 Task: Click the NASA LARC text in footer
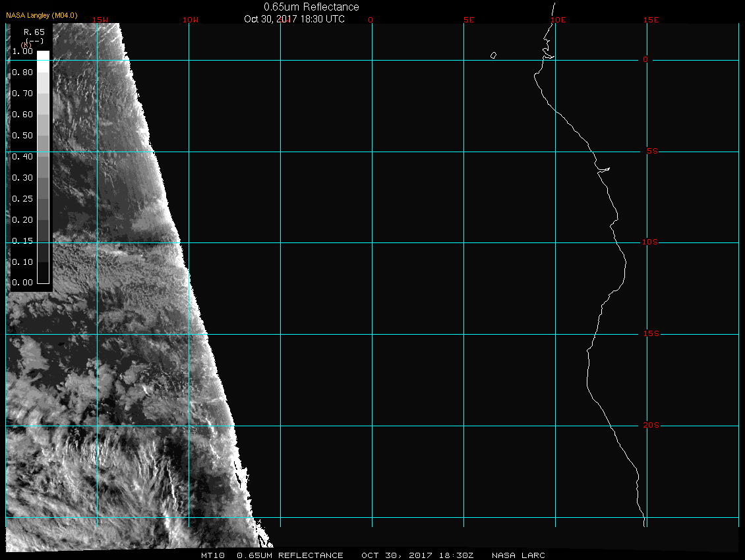point(519,555)
